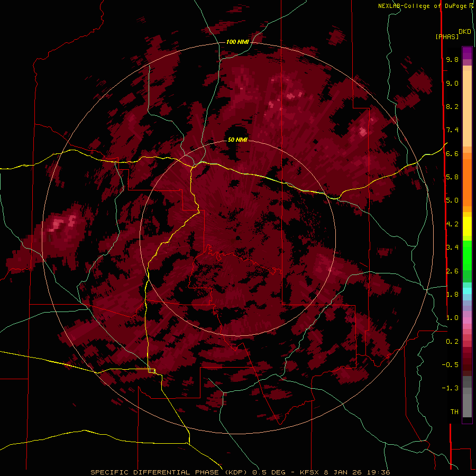
Task: Click the [PHAS] legend header label
Action: (x=447, y=36)
